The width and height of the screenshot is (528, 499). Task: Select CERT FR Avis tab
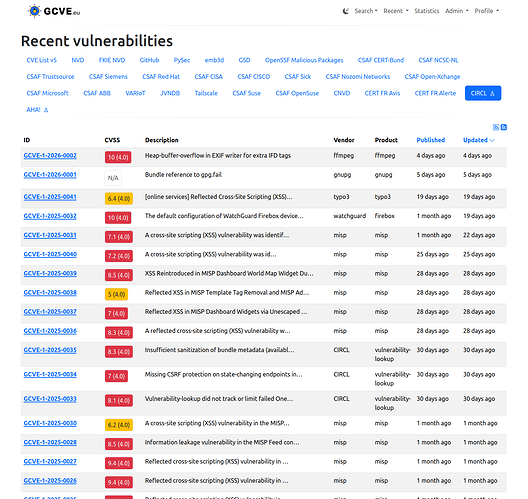pos(382,93)
